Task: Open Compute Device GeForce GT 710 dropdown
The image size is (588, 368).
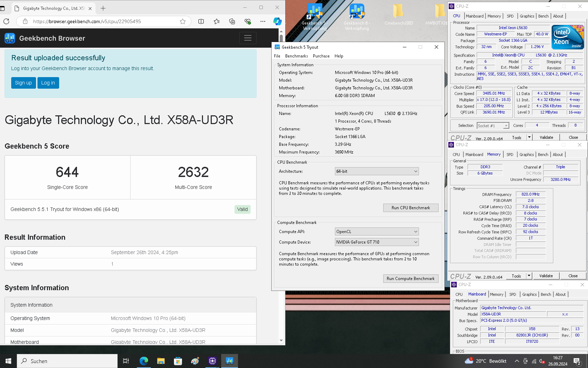Action: tap(377, 242)
